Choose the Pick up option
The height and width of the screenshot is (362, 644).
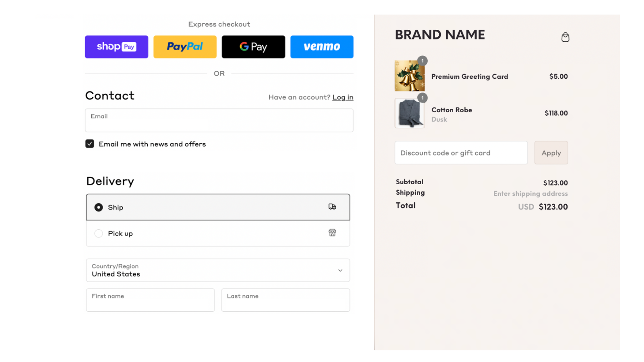tap(98, 233)
